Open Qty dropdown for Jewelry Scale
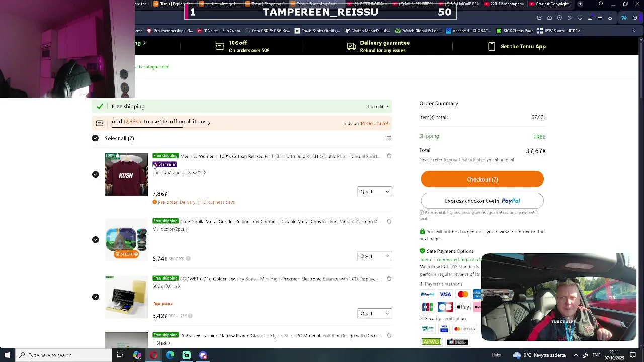 375,314
